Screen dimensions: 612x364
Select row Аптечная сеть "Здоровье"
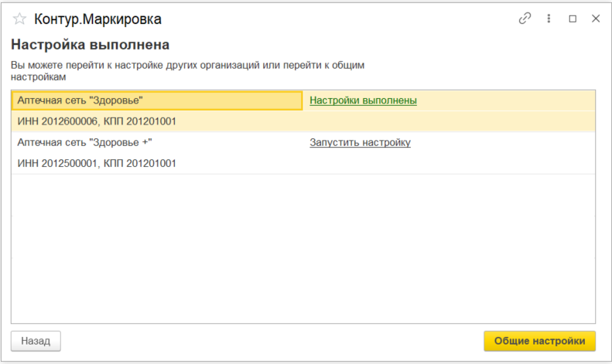tap(157, 100)
